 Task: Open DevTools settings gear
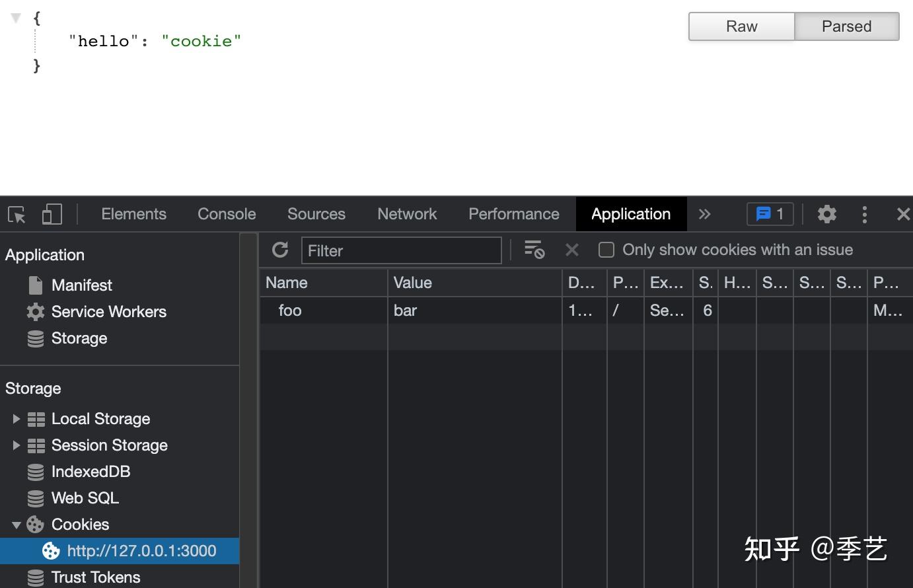(x=826, y=214)
